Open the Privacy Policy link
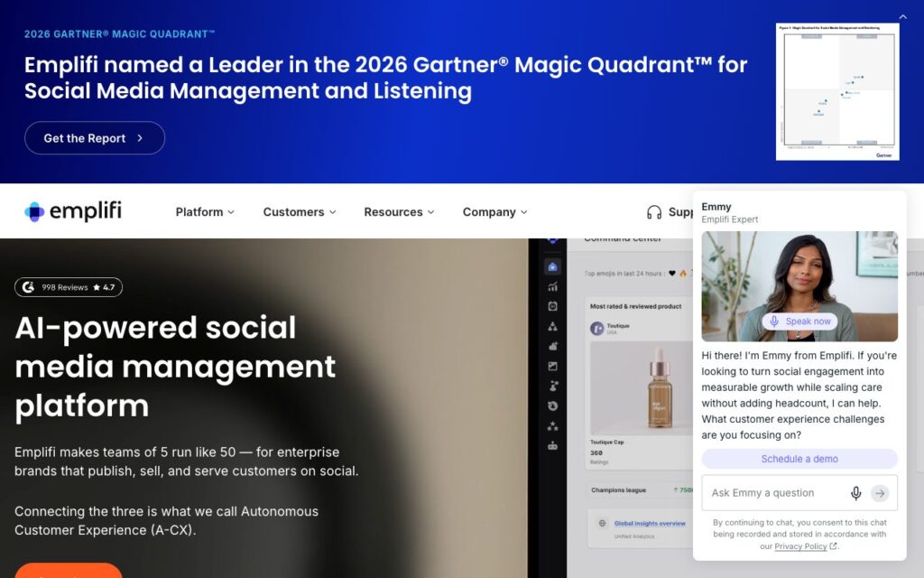924x578 pixels. coord(800,546)
